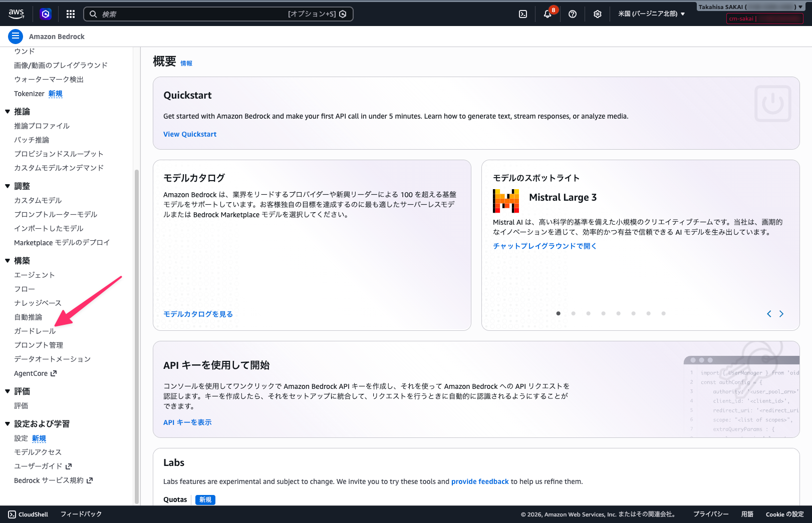The height and width of the screenshot is (523, 812).
Task: Collapse the 推論 section in sidebar
Action: pyautogui.click(x=8, y=112)
